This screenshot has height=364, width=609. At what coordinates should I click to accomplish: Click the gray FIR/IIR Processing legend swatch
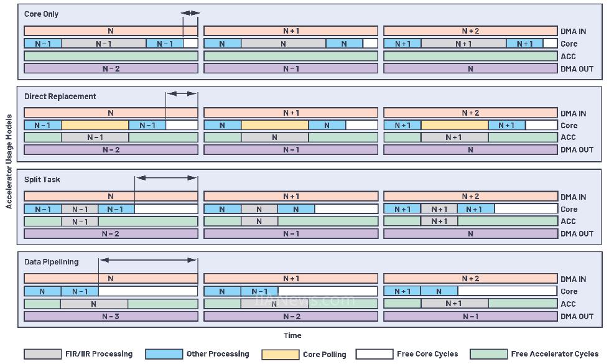[42, 354]
